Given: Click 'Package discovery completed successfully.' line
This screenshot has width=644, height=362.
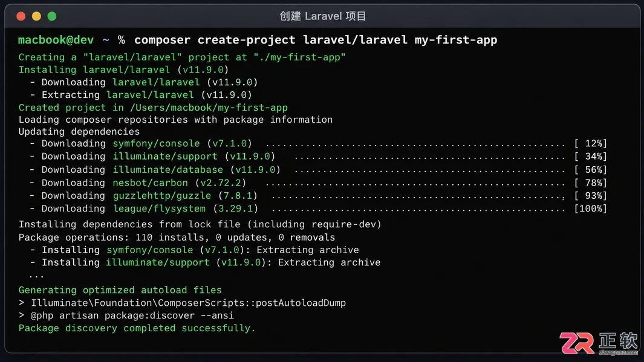Looking at the screenshot, I should [x=137, y=328].
